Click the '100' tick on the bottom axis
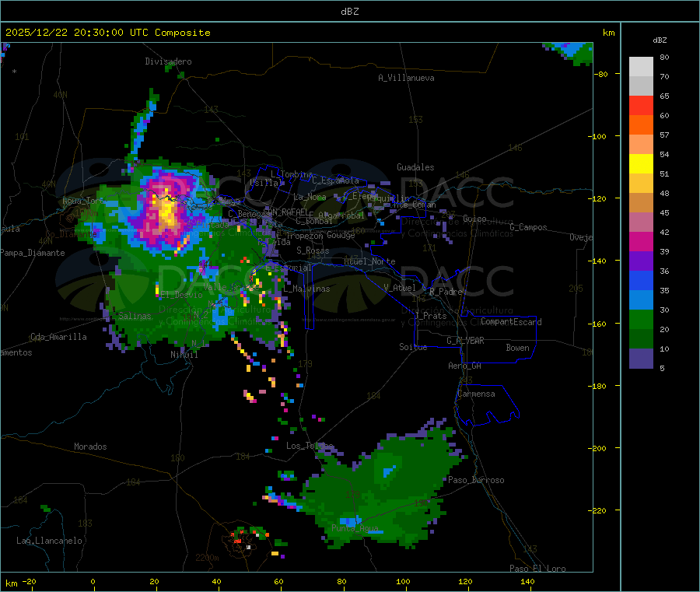The image size is (700, 592). pos(403,581)
